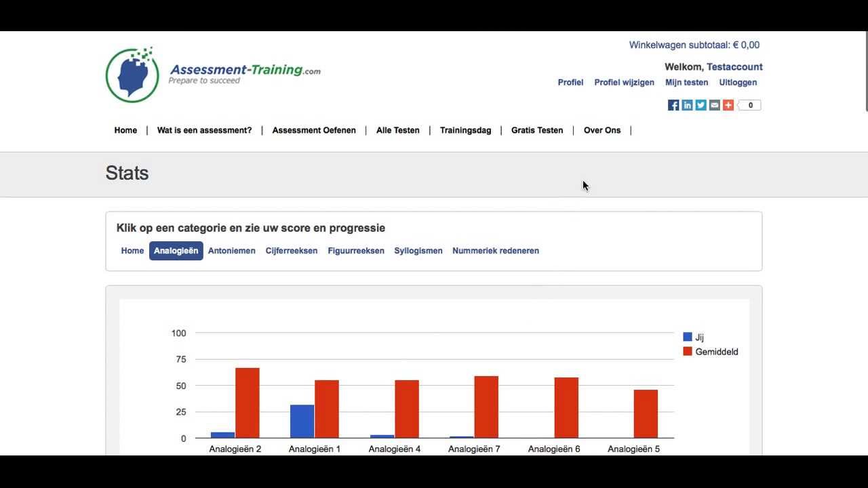Open the Over Ons menu

[x=602, y=130]
